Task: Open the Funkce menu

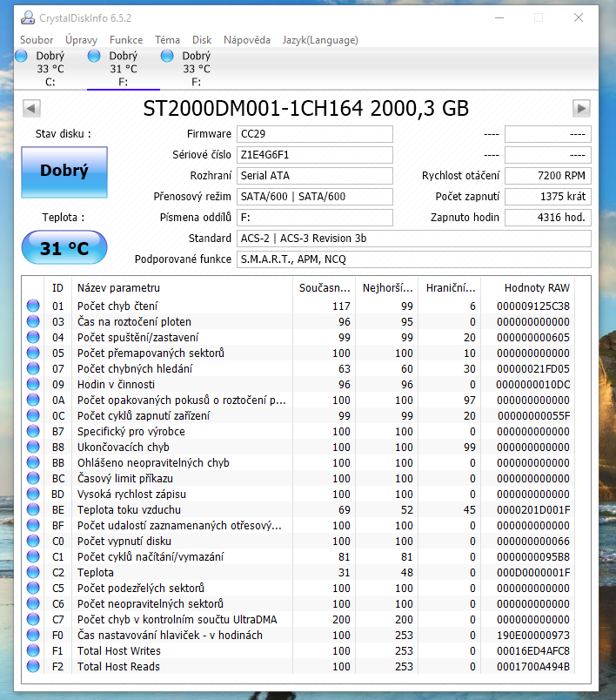Action: point(126,40)
